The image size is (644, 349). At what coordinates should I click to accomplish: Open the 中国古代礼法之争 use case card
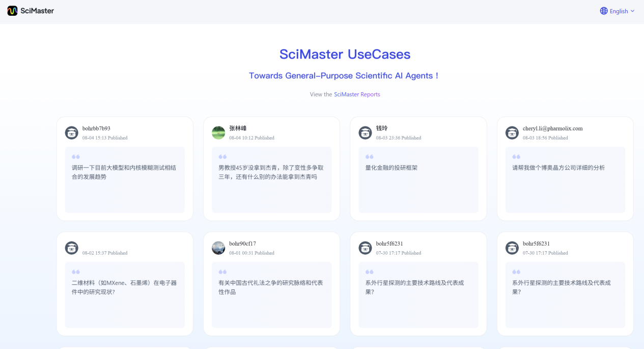click(270, 287)
